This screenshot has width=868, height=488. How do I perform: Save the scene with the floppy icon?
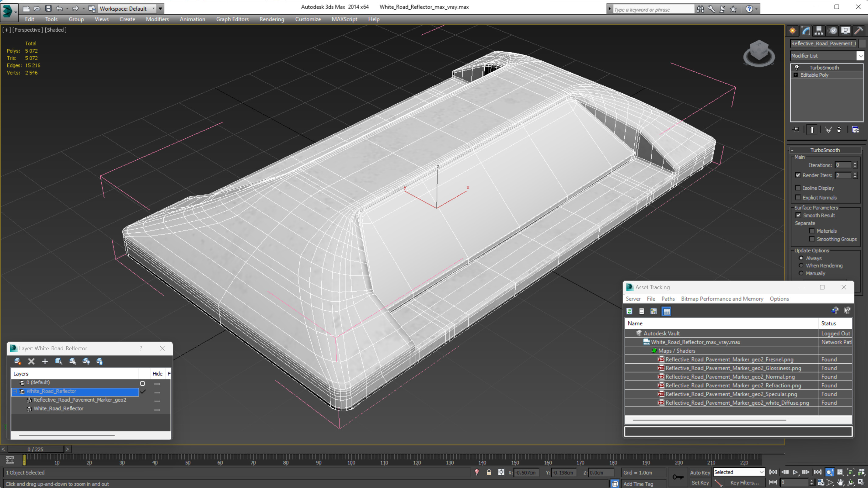(48, 9)
